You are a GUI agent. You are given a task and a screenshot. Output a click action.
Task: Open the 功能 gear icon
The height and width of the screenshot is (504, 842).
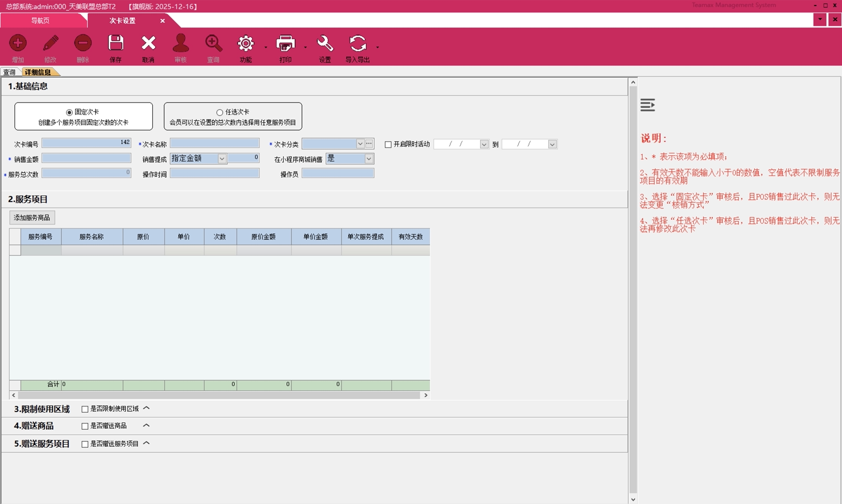[246, 44]
